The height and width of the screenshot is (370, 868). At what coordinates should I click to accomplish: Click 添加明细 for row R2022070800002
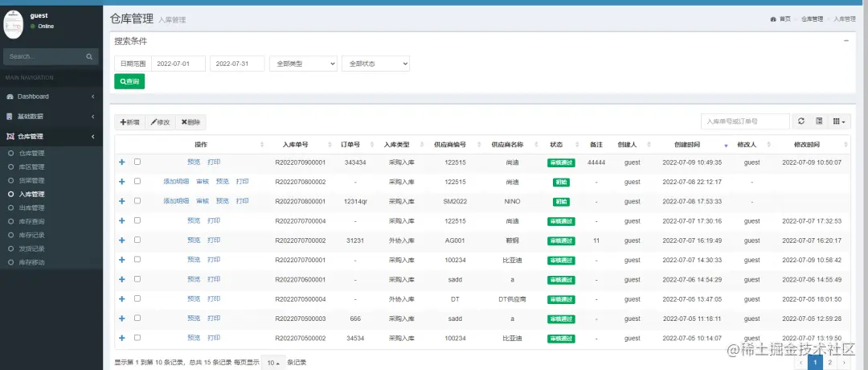click(x=176, y=182)
